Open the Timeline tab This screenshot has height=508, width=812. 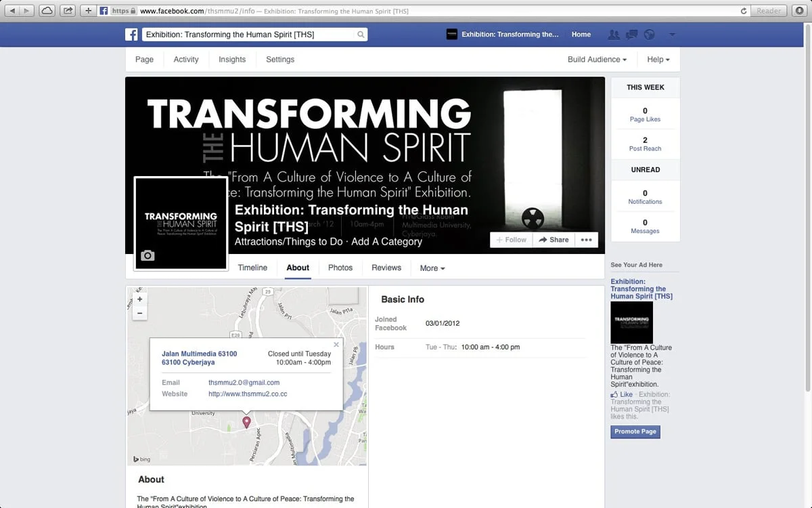point(252,268)
